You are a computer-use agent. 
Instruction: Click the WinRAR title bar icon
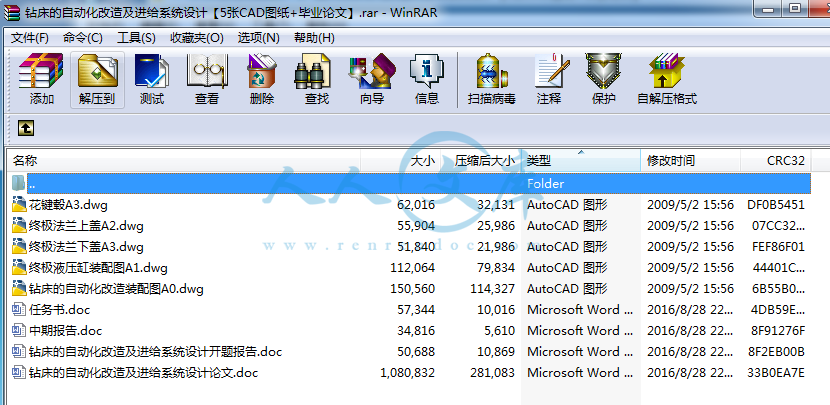coord(12,12)
